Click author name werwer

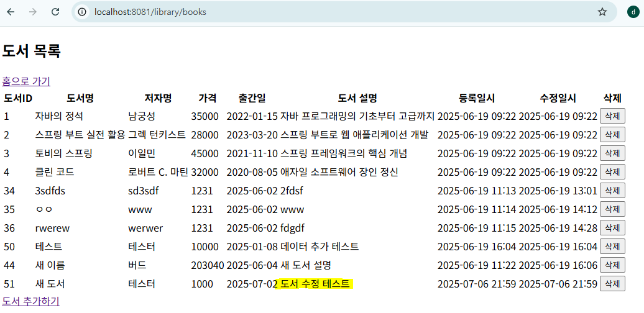click(145, 228)
